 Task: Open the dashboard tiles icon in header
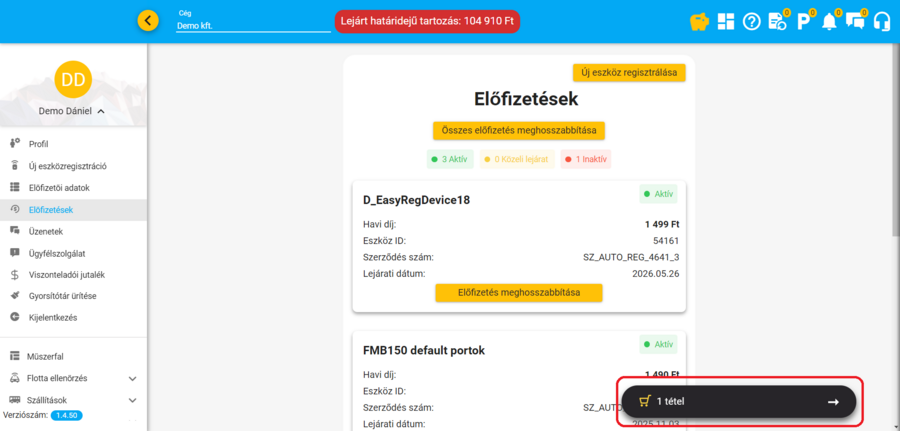pyautogui.click(x=725, y=21)
